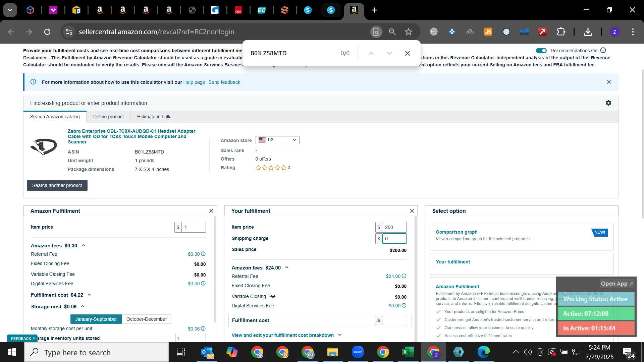Open profile Z avatar menu
The width and height of the screenshot is (644, 362).
[614, 32]
